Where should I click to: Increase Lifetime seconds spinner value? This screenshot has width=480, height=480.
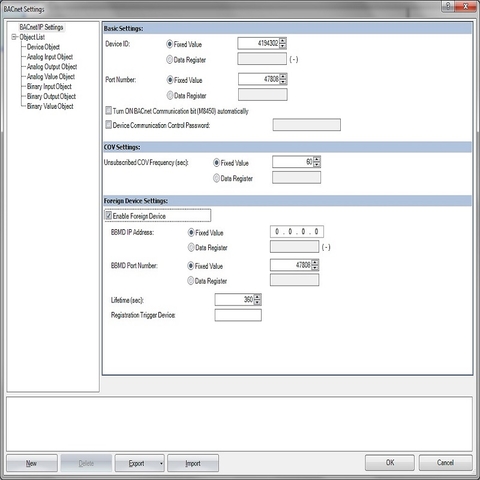[x=257, y=297]
